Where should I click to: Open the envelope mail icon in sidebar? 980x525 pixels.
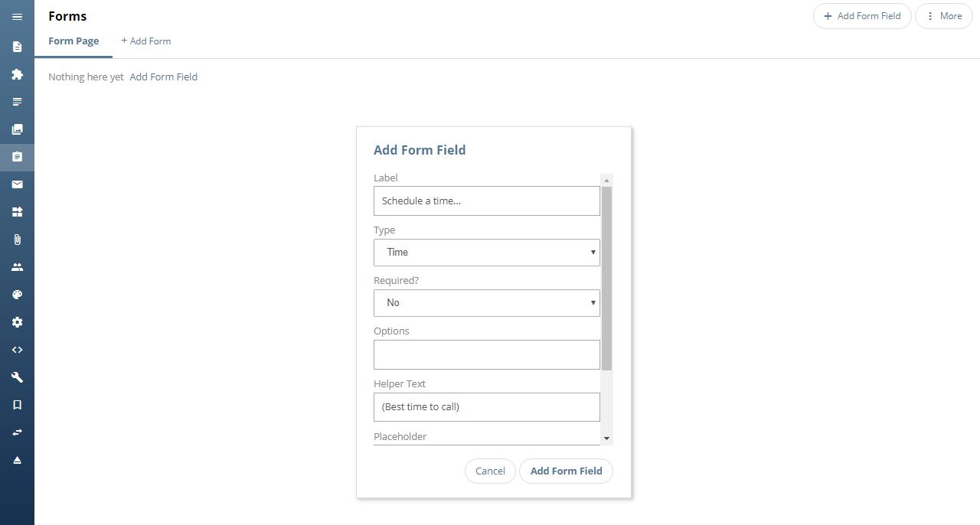pos(17,184)
